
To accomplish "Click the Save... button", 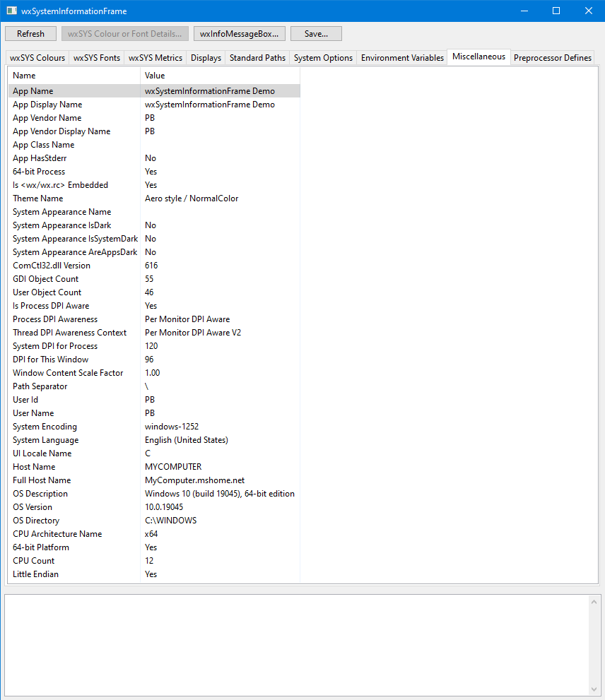I will [x=316, y=34].
